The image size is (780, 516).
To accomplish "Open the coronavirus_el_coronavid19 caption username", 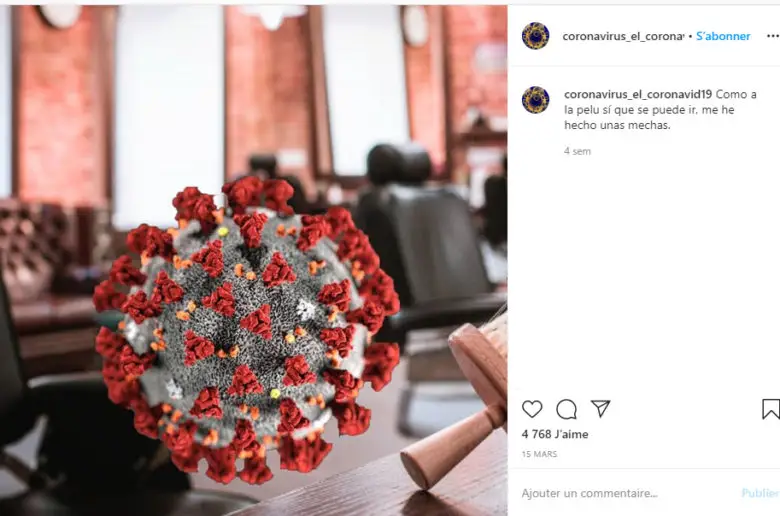I will 638,94.
